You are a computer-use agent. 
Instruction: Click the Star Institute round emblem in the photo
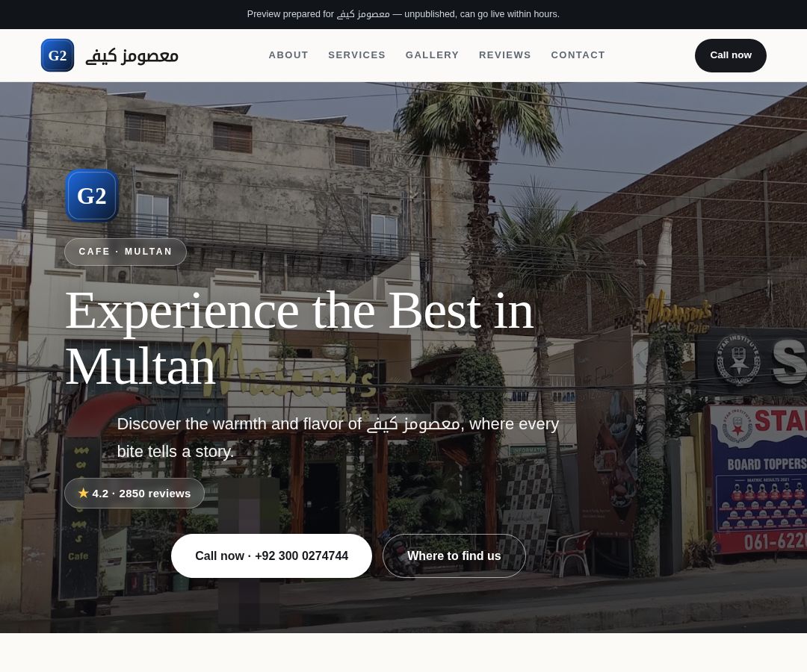738,359
